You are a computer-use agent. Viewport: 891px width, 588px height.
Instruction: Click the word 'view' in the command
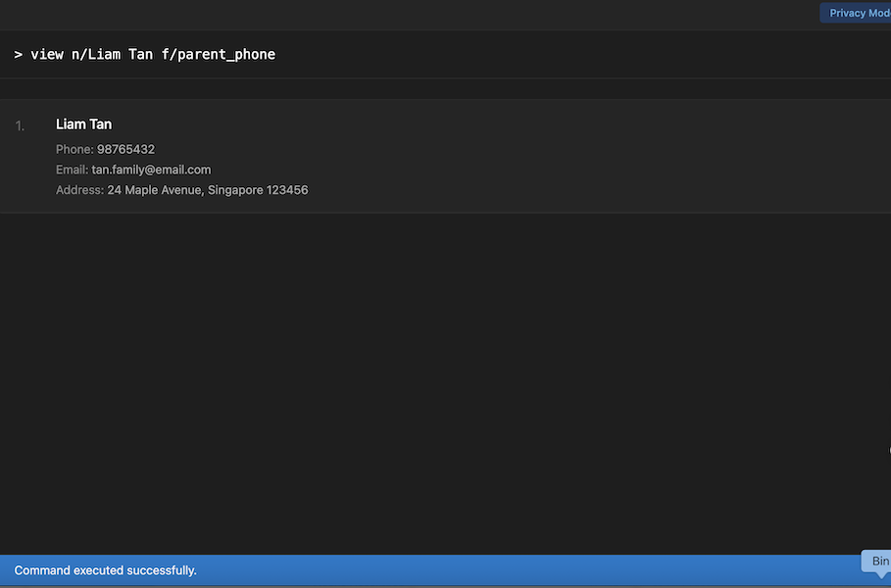click(x=47, y=55)
